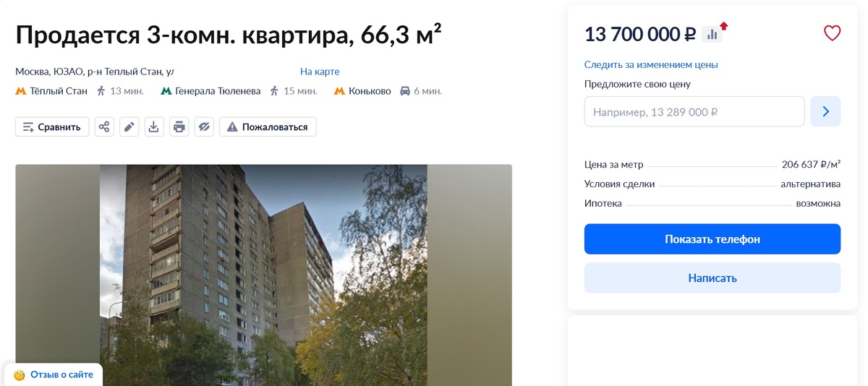Viewport: 868px width, 386px height.
Task: Click the share icon next to Сравнить
Action: (104, 127)
